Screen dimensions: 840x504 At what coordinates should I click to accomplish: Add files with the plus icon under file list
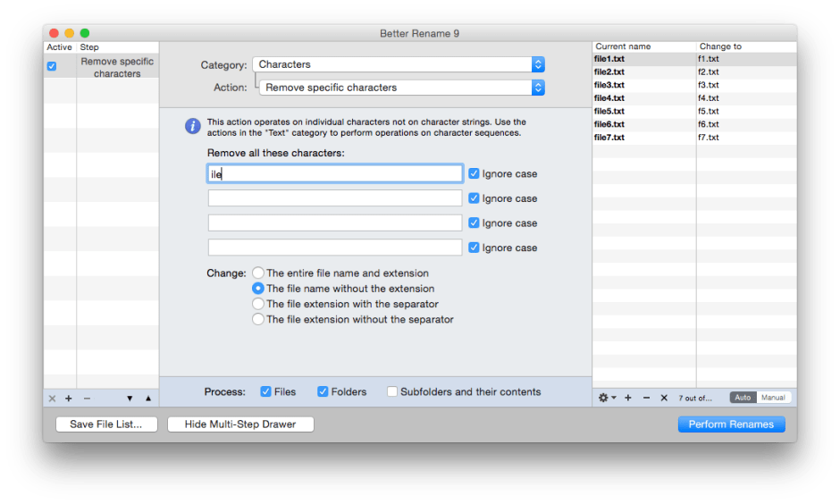pos(628,398)
